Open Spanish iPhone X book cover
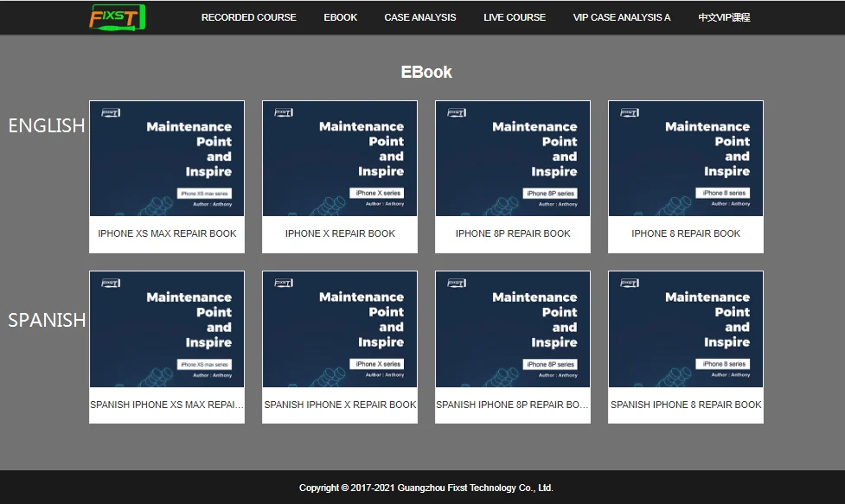 pos(340,329)
